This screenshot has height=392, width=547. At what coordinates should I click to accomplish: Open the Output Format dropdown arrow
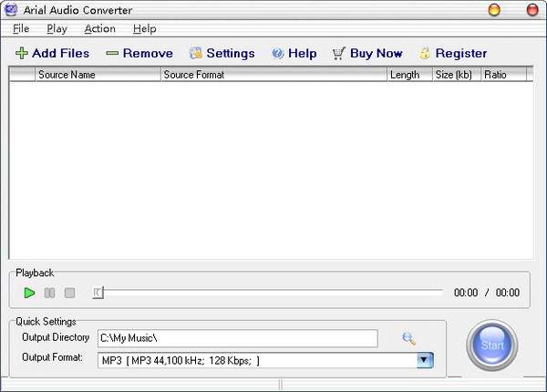425,360
